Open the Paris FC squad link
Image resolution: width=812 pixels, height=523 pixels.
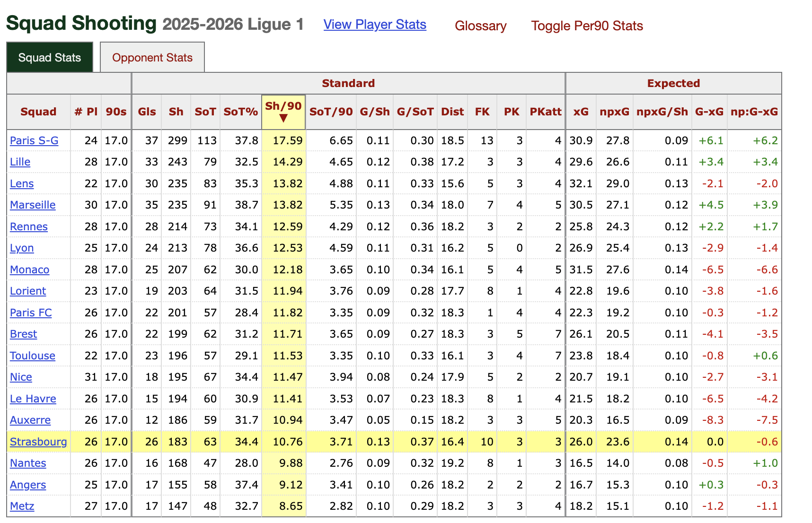click(31, 313)
